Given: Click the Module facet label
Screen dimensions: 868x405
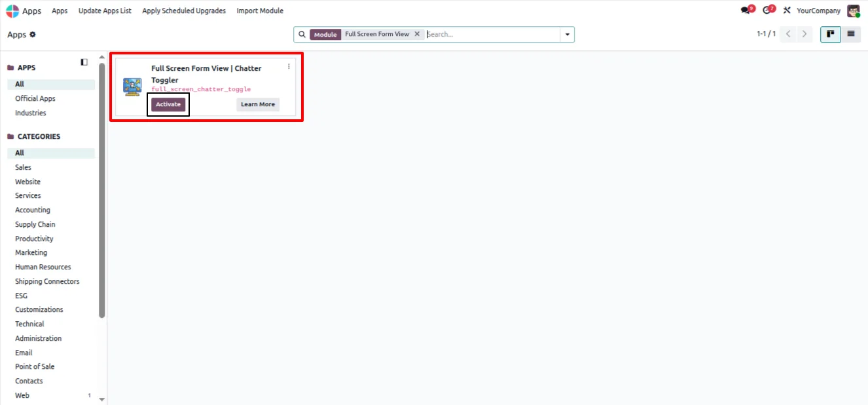Looking at the screenshot, I should click(325, 34).
